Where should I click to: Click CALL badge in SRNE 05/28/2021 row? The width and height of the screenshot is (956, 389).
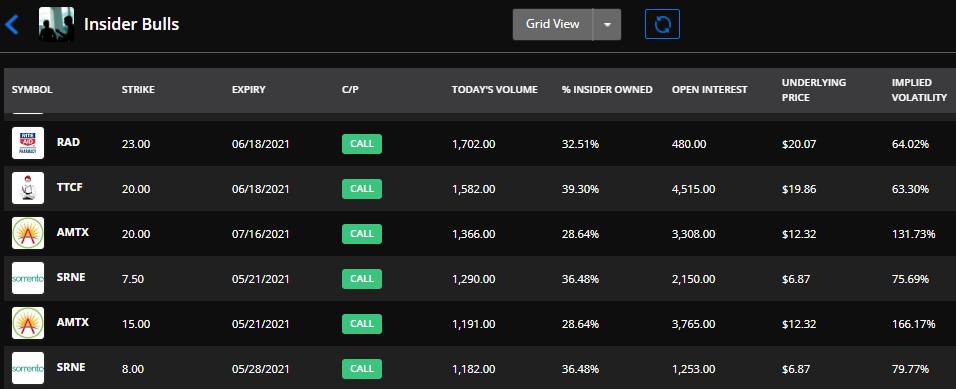pyautogui.click(x=362, y=369)
